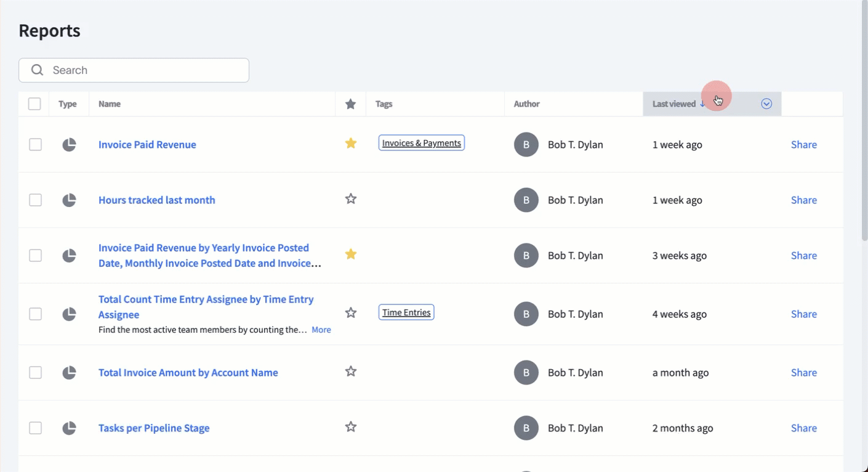The height and width of the screenshot is (472, 868).
Task: Toggle the select all reports checkbox
Action: coord(34,104)
